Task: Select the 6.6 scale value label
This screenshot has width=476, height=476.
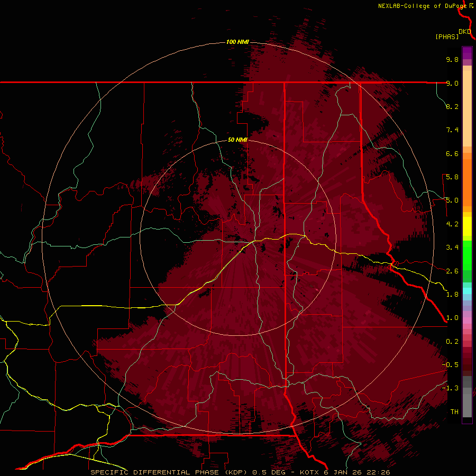Action: tap(452, 153)
